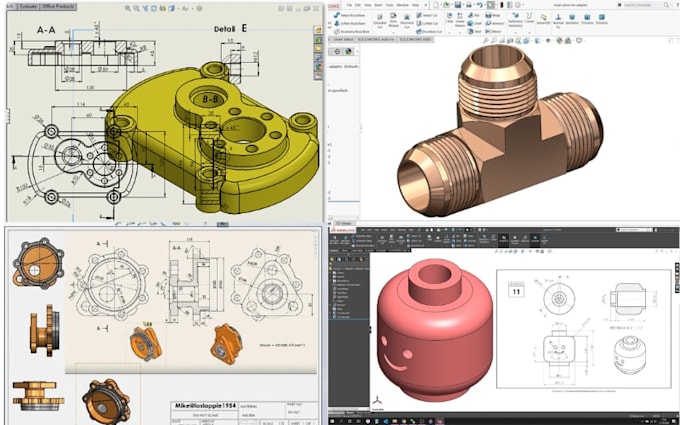Click Zoom to Fit in top-left window toolbar
The width and height of the screenshot is (680, 425).
pos(128,8)
